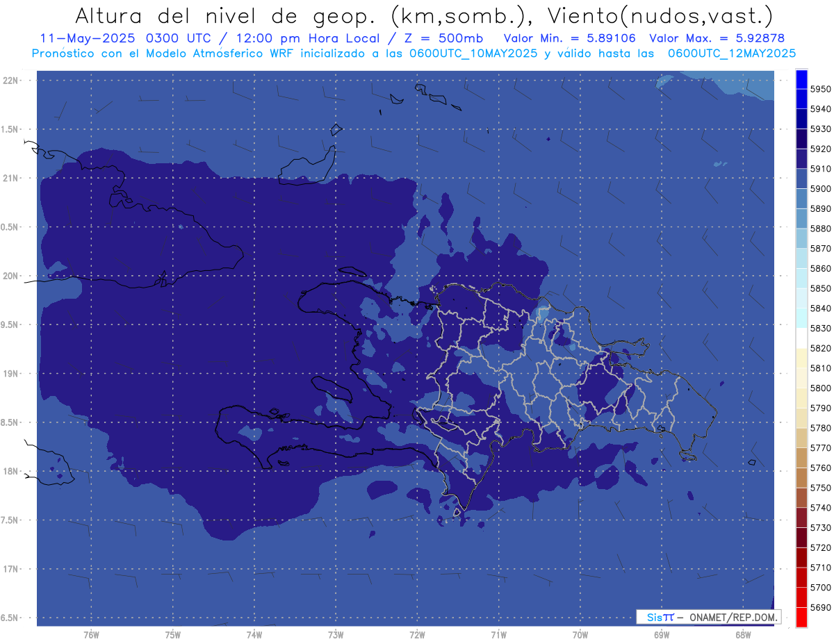Click the '71W' longitude label
The width and height of the screenshot is (834, 644).
tap(498, 634)
